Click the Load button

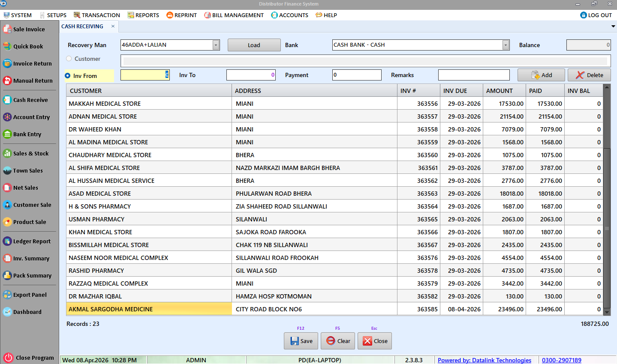click(x=254, y=45)
